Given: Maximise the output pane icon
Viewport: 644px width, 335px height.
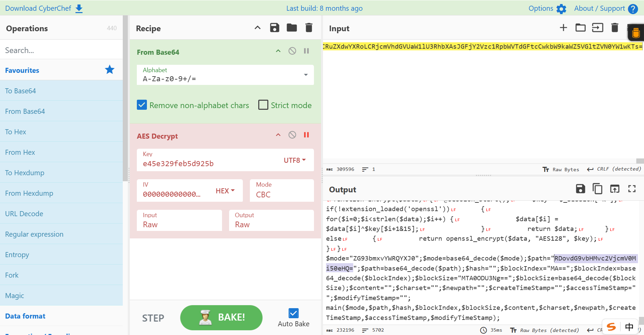Looking at the screenshot, I should point(632,189).
